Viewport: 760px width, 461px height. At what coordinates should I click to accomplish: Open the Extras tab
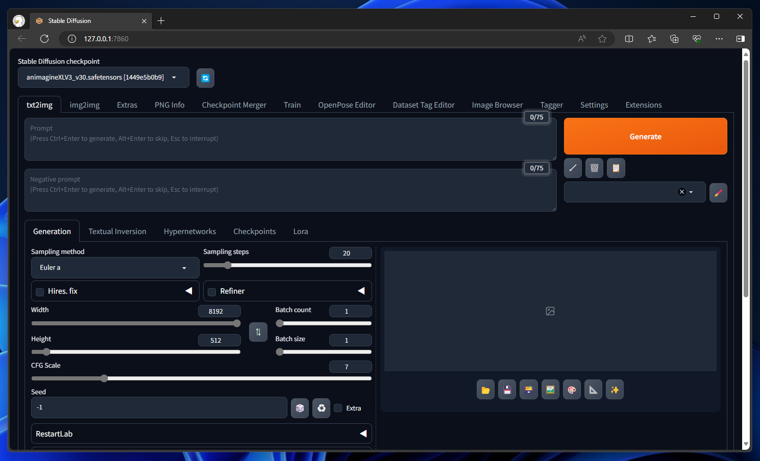pyautogui.click(x=127, y=105)
